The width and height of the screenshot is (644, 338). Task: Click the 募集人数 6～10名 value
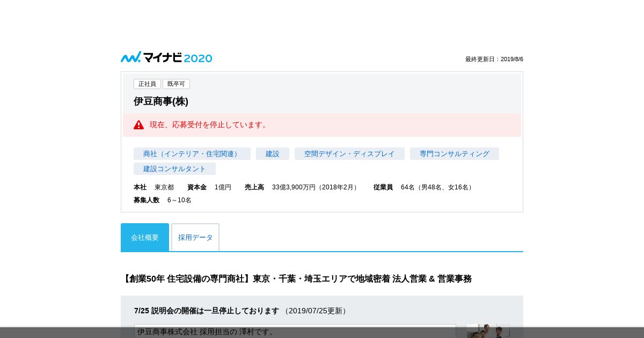(179, 200)
